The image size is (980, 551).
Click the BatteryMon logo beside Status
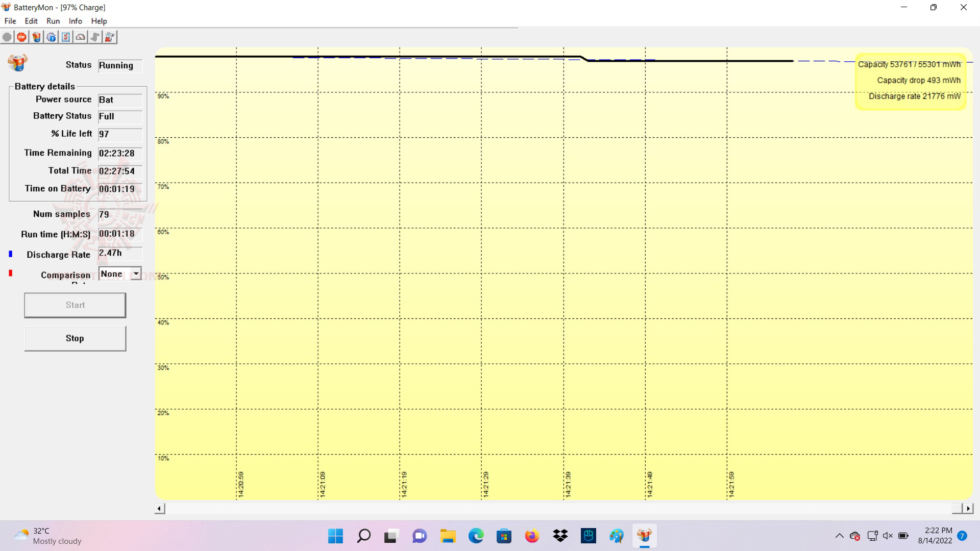tap(17, 62)
